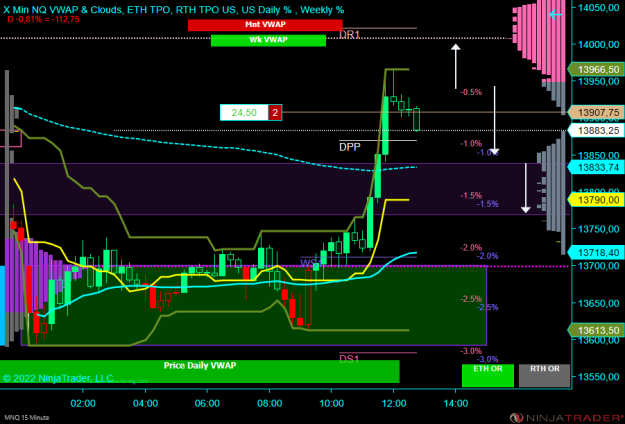Click the Mnt VWAP red button
The width and height of the screenshot is (625, 424).
pos(265,25)
